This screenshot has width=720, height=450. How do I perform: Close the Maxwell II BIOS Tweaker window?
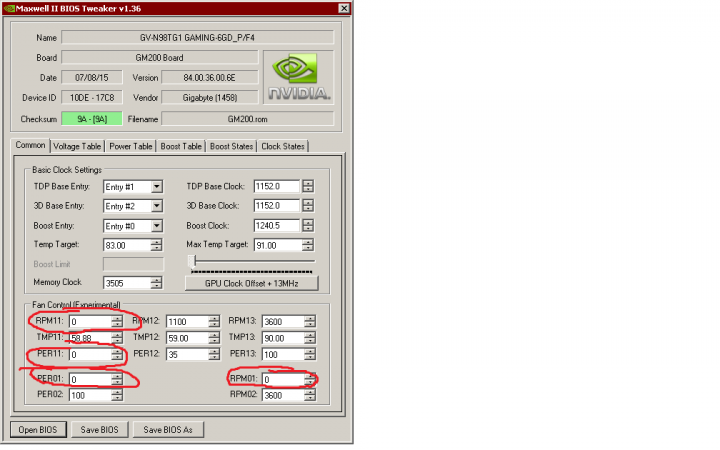point(344,8)
